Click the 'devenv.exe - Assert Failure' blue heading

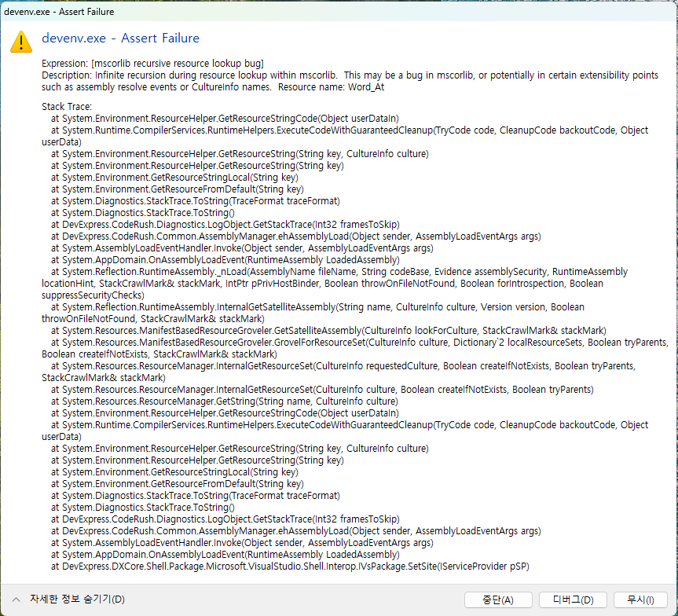pos(121,38)
